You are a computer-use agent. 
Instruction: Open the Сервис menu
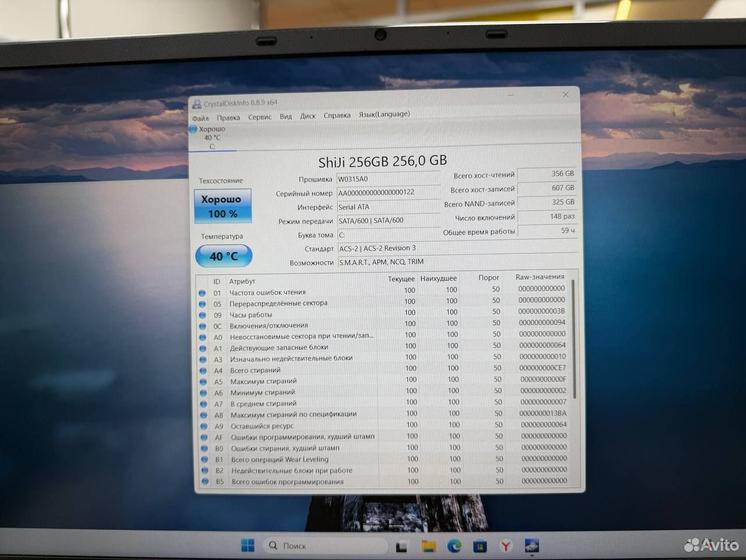[x=260, y=117]
